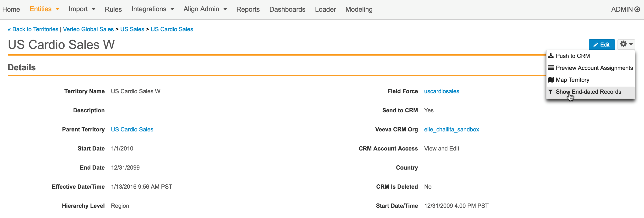Open the Align Admin dropdown
The image size is (644, 218).
(x=205, y=9)
